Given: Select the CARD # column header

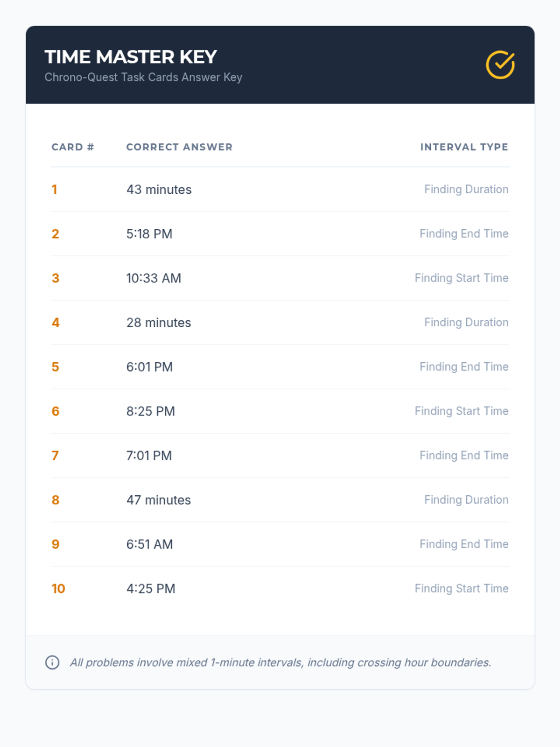Looking at the screenshot, I should (73, 147).
